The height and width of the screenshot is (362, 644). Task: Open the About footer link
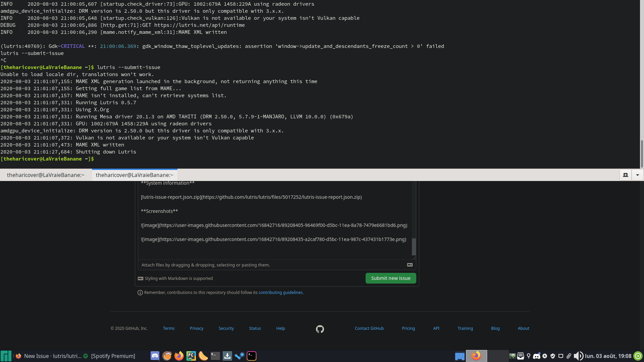pos(524,328)
